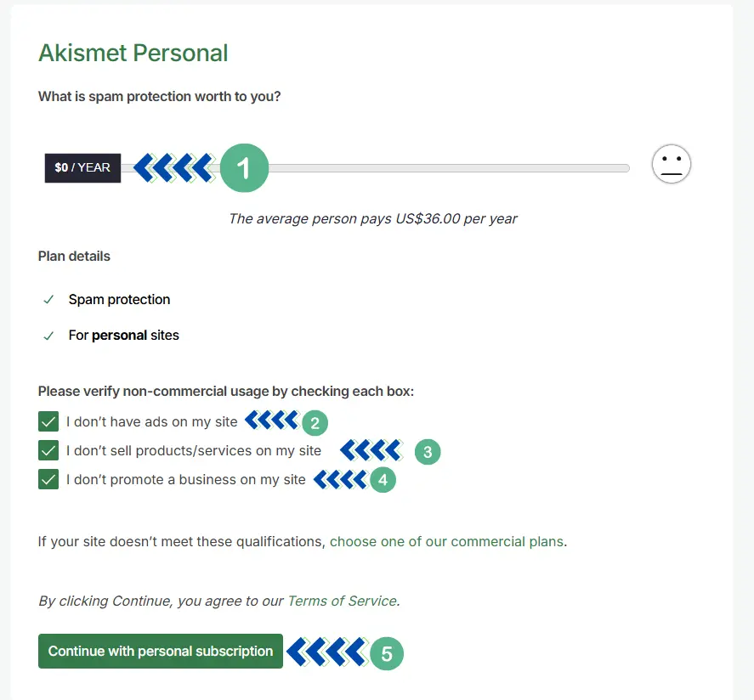Click the green number 3 badge
The height and width of the screenshot is (700, 754).
tap(428, 452)
